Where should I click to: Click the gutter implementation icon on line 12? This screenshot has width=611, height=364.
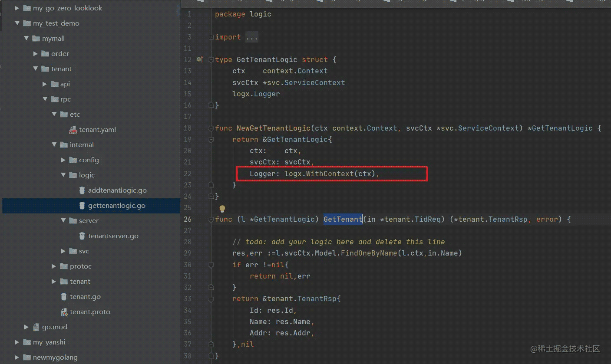pos(200,59)
